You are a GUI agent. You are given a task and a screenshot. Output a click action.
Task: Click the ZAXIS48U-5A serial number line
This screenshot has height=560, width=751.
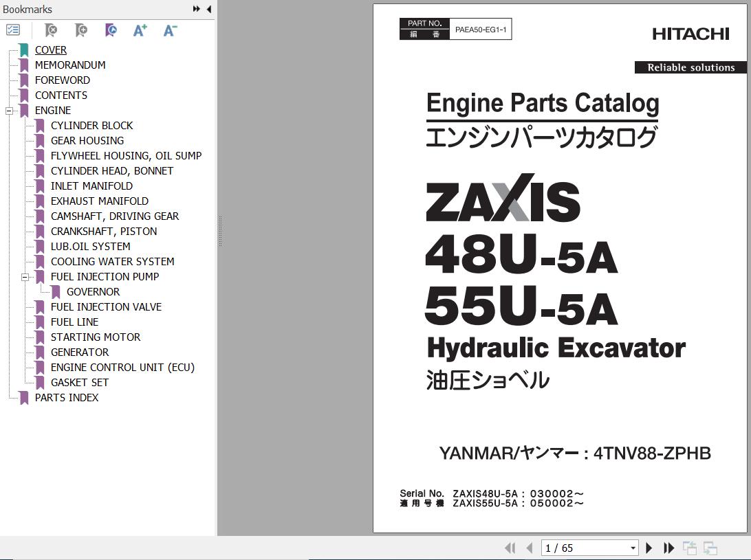(519, 493)
